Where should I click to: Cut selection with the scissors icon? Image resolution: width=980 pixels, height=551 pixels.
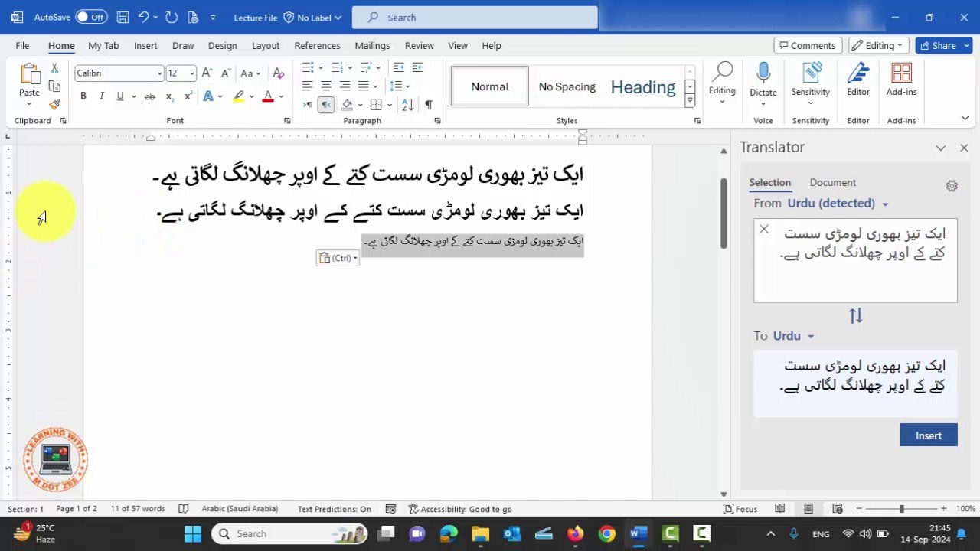point(54,69)
